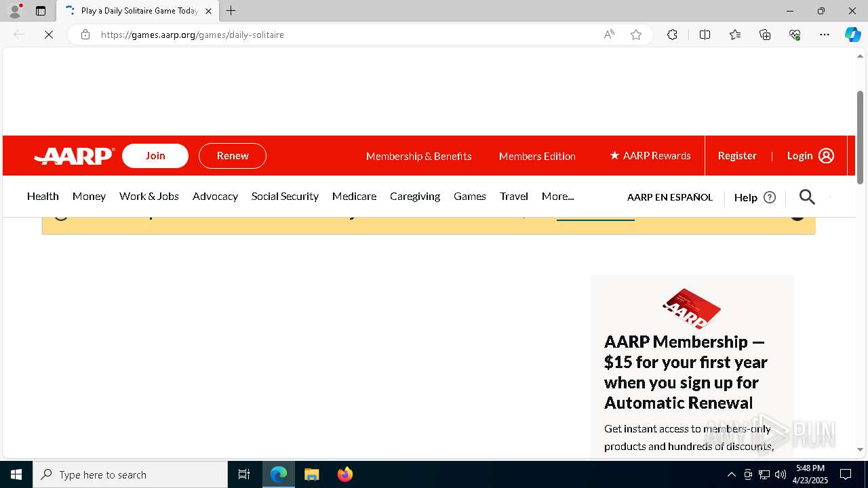The width and height of the screenshot is (868, 488).
Task: Open Games menu
Action: coord(470,196)
